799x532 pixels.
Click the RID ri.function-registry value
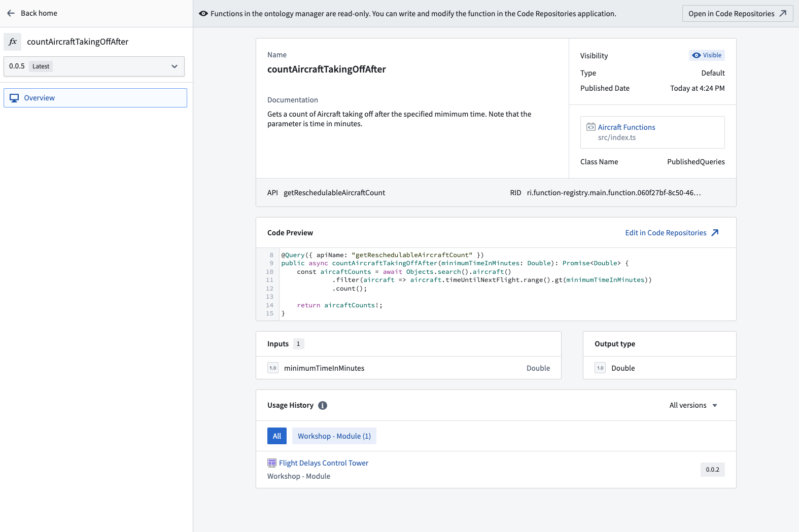pos(614,193)
